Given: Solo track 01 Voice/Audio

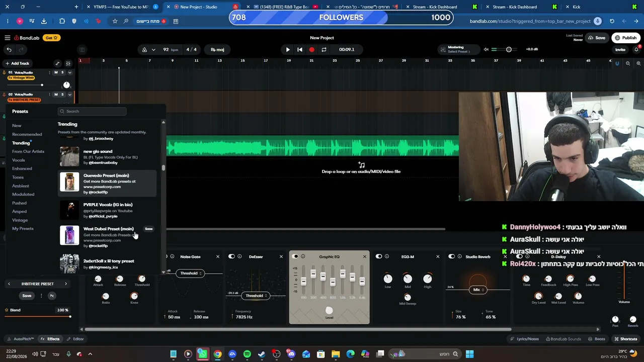Looking at the screenshot, I should (x=62, y=72).
